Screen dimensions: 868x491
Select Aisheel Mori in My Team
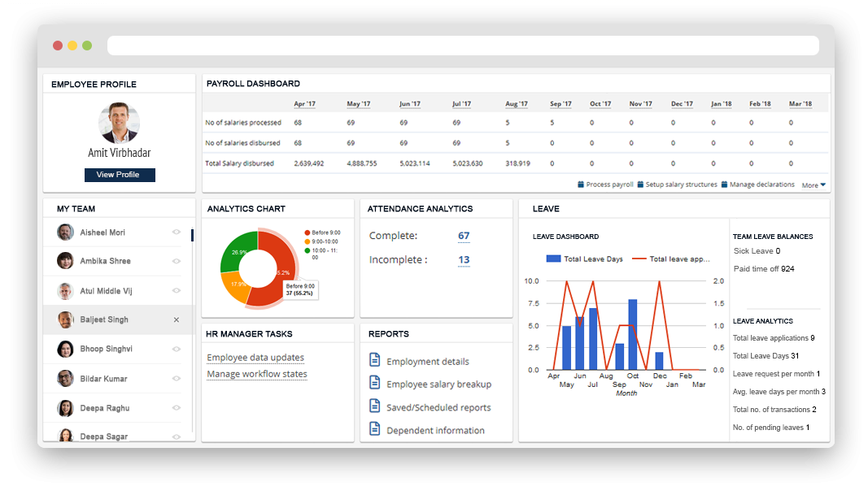pyautogui.click(x=103, y=232)
